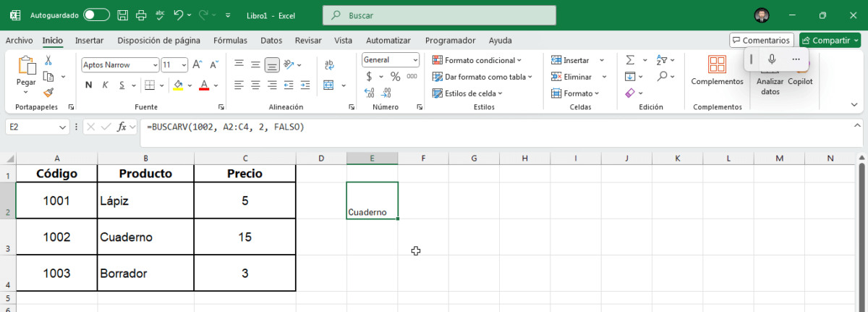This screenshot has width=868, height=312.
Task: Click the Combinar y centrar icon
Action: (328, 85)
